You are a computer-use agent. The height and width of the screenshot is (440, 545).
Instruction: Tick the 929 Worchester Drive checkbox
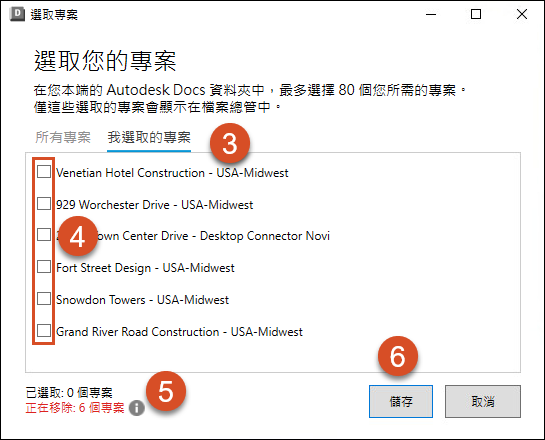coord(44,203)
